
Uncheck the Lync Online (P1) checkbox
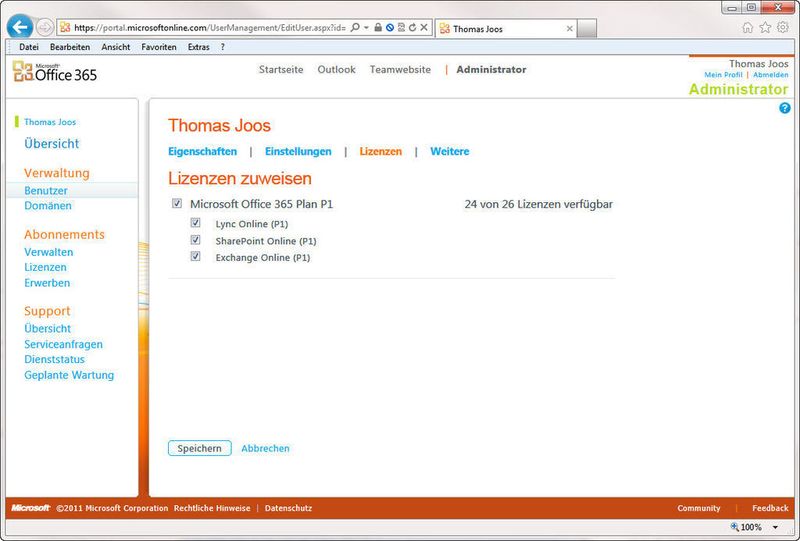(195, 223)
